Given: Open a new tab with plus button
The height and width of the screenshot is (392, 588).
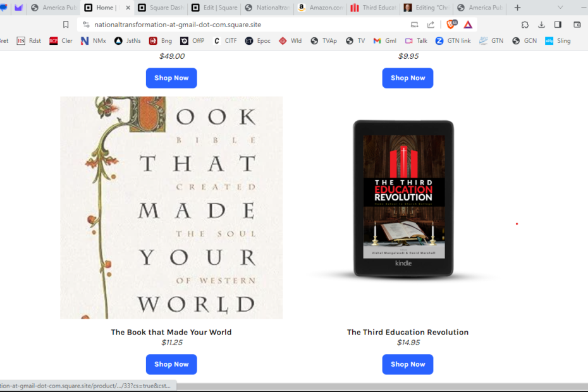Looking at the screenshot, I should pyautogui.click(x=517, y=8).
